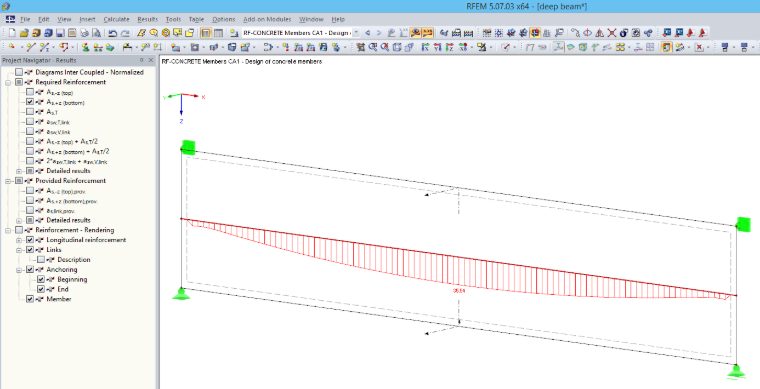This screenshot has height=389, width=760.
Task: Open the Help menu
Action: coord(338,19)
